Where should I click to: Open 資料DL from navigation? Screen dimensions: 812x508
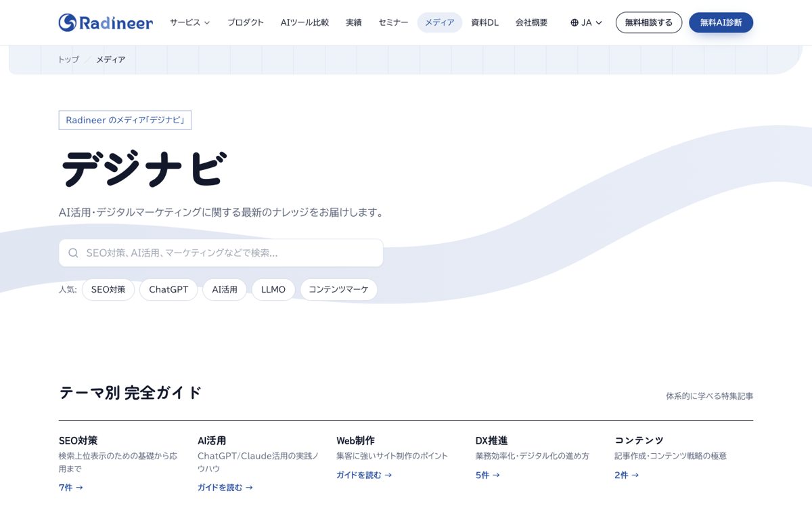[x=485, y=22]
